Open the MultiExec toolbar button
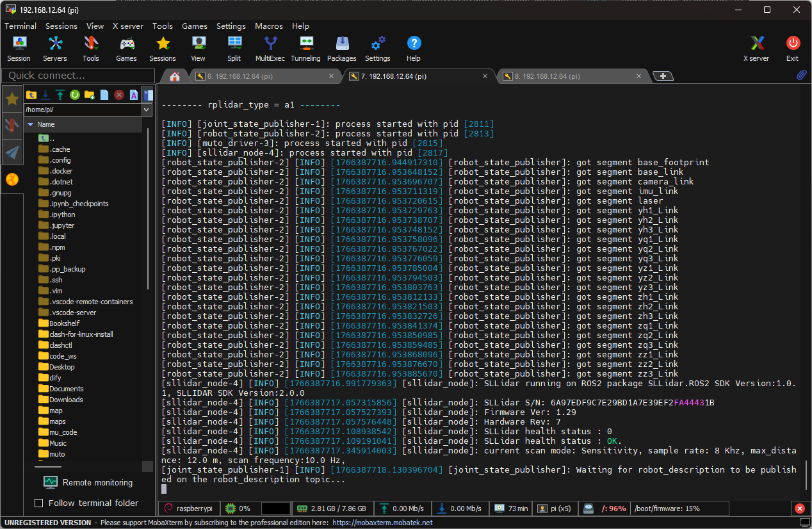Viewport: 812px width, 529px height. click(270, 49)
